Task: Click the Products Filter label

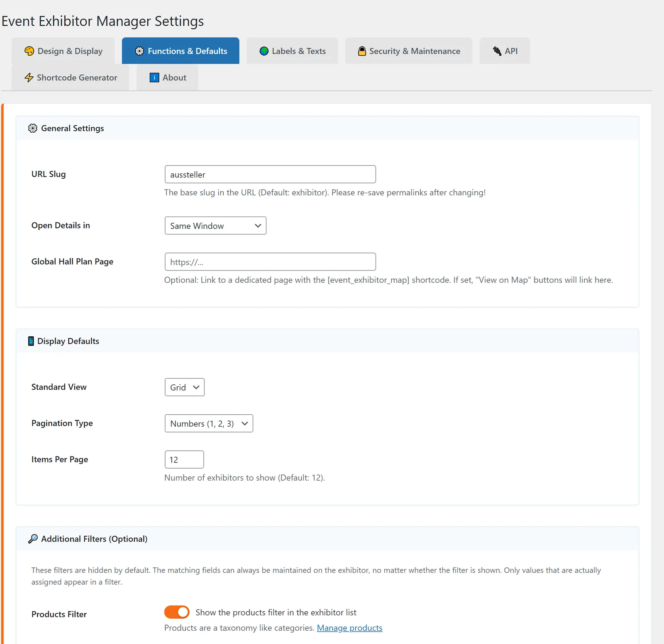Action: (x=59, y=614)
